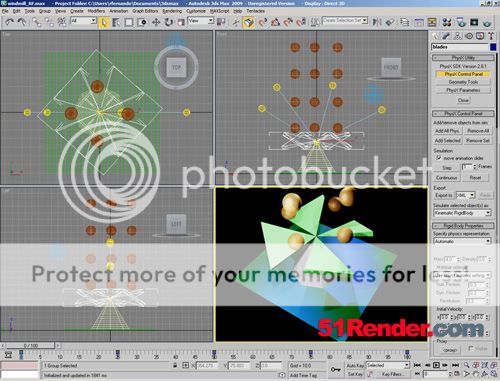
Task: Open the Kinematic RigidBody dropdown
Action: 462,213
